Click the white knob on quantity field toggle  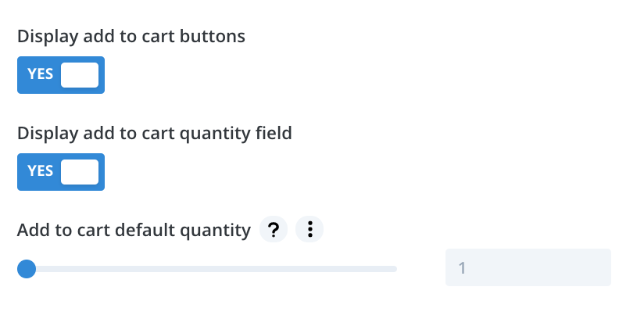(80, 172)
